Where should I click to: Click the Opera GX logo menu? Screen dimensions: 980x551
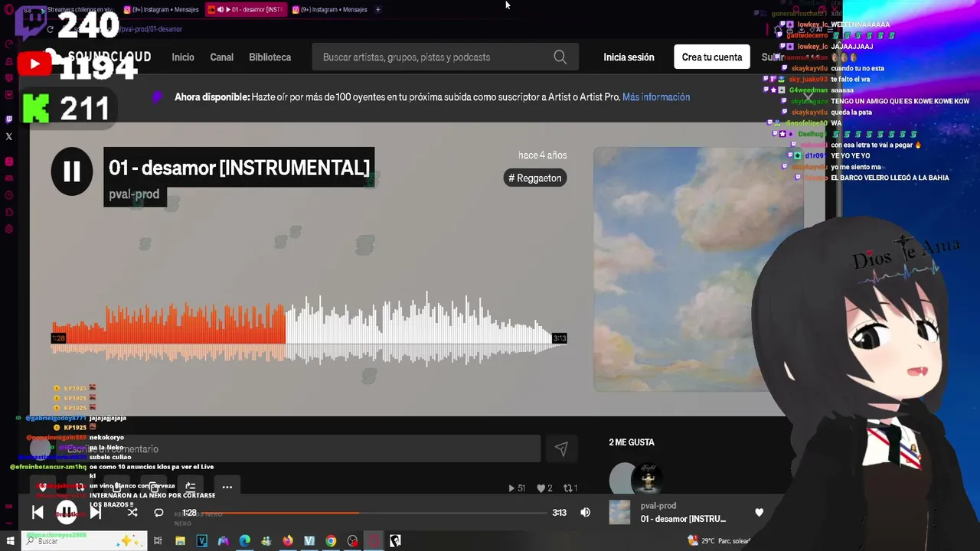click(x=8, y=10)
